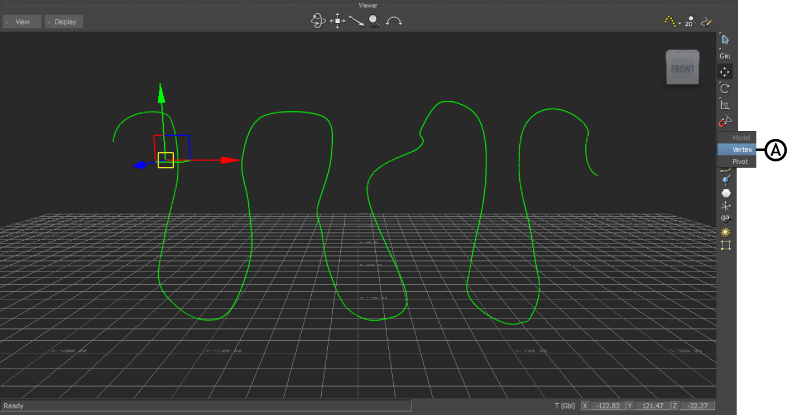This screenshot has height=415, width=787.
Task: Click the magnet snap icon
Action: (725, 121)
